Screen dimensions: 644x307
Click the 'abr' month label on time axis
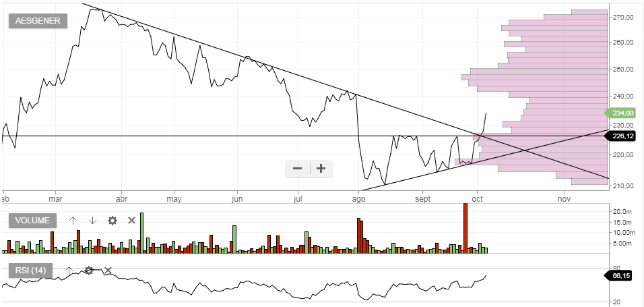(121, 199)
